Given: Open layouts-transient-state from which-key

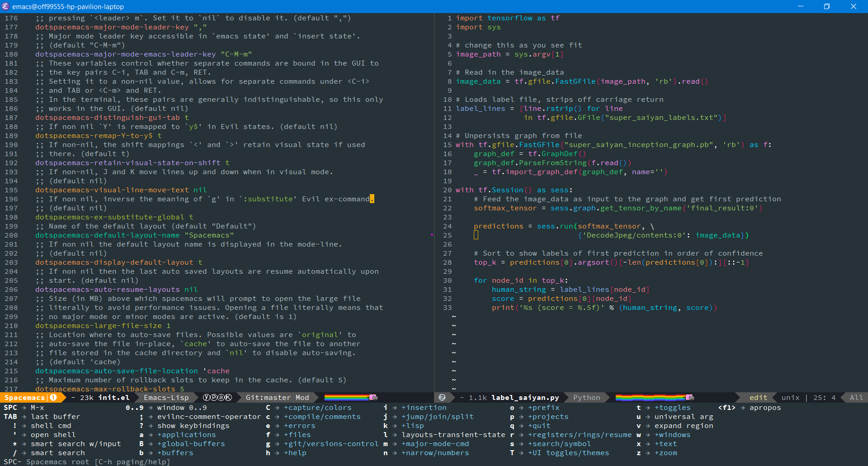Looking at the screenshot, I should [453, 435].
